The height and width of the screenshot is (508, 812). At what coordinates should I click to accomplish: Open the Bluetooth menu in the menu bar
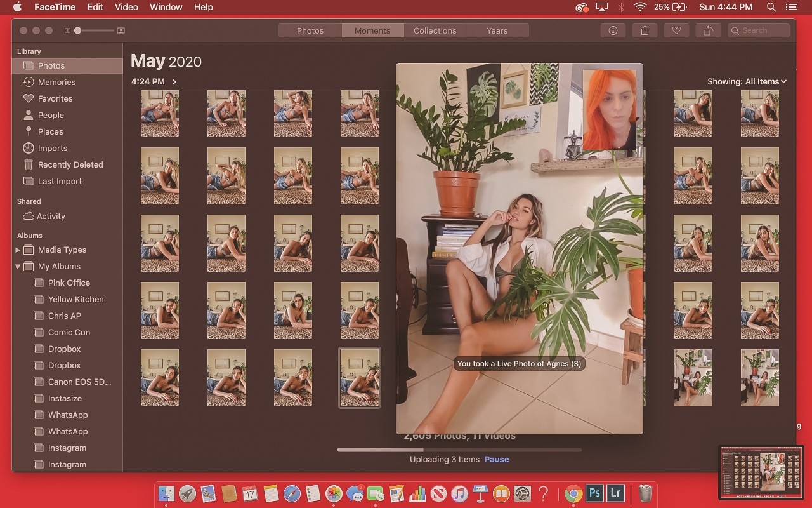point(622,7)
